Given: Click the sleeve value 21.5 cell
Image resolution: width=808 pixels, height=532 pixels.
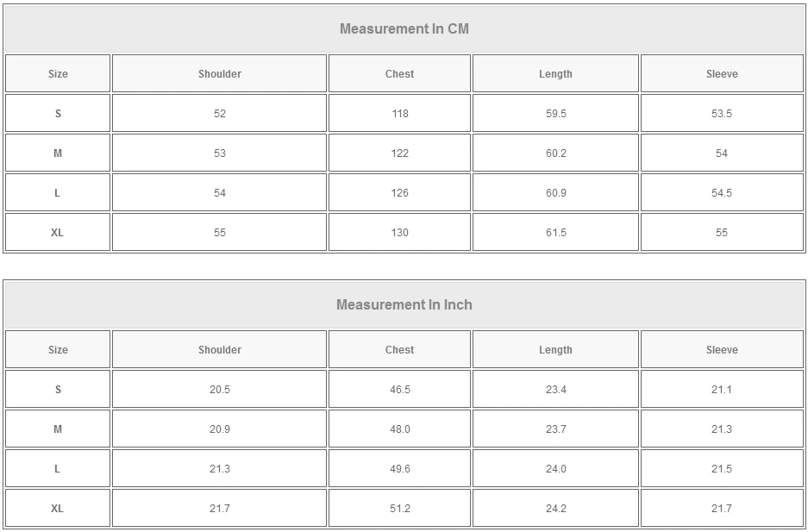Looking at the screenshot, I should click(722, 469).
